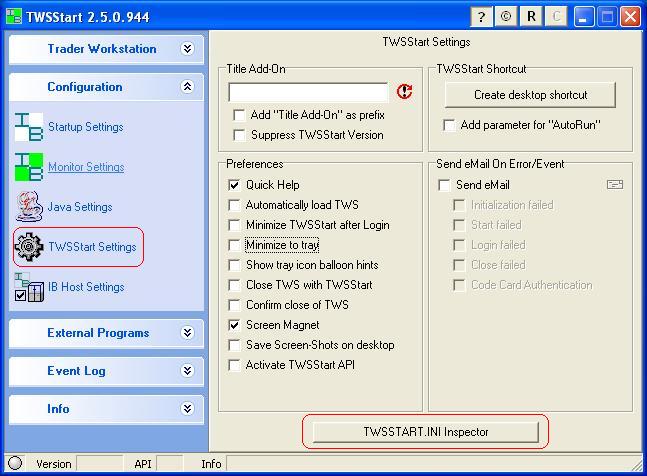Screen dimensions: 647x476
Task: Click the Info panel header label
Action: [x=58, y=408]
